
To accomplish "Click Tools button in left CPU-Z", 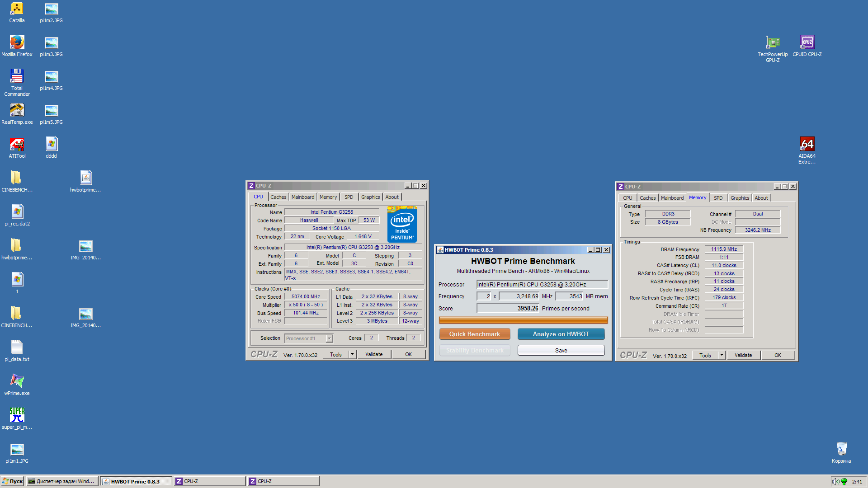I will pyautogui.click(x=336, y=354).
